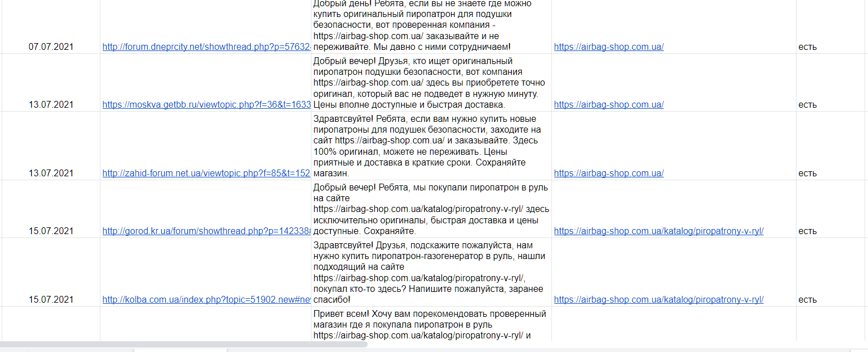Visit the kolba.com.ua index.php topic link
Screen dimensions: 868x352
[207, 300]
